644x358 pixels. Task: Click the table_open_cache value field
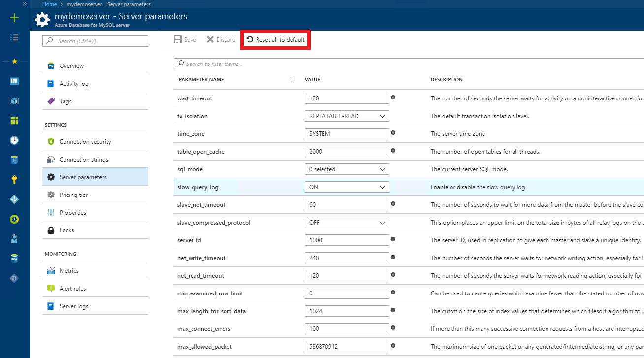(x=347, y=152)
